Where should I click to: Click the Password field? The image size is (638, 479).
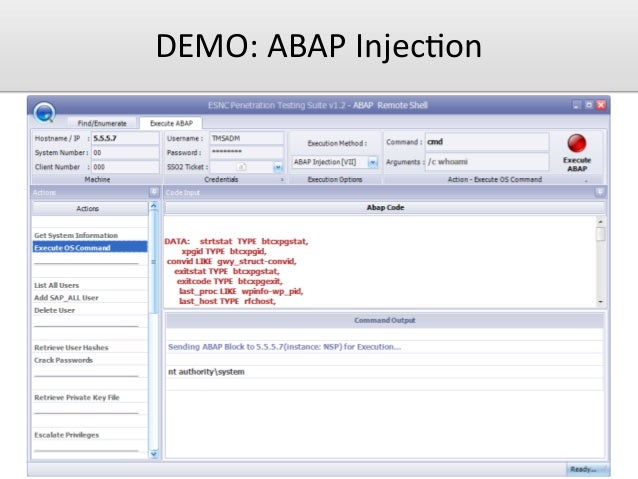click(247, 152)
